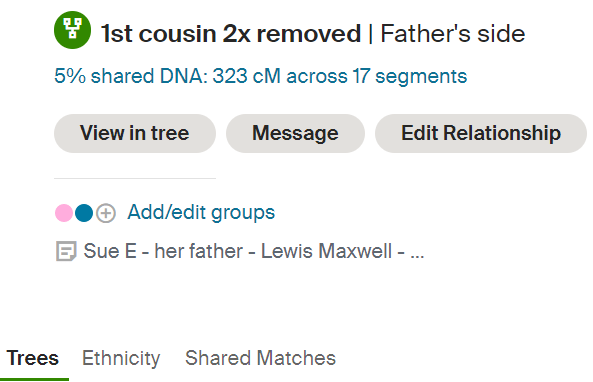Click the blue group dot
This screenshot has height=382, width=593.
84,213
